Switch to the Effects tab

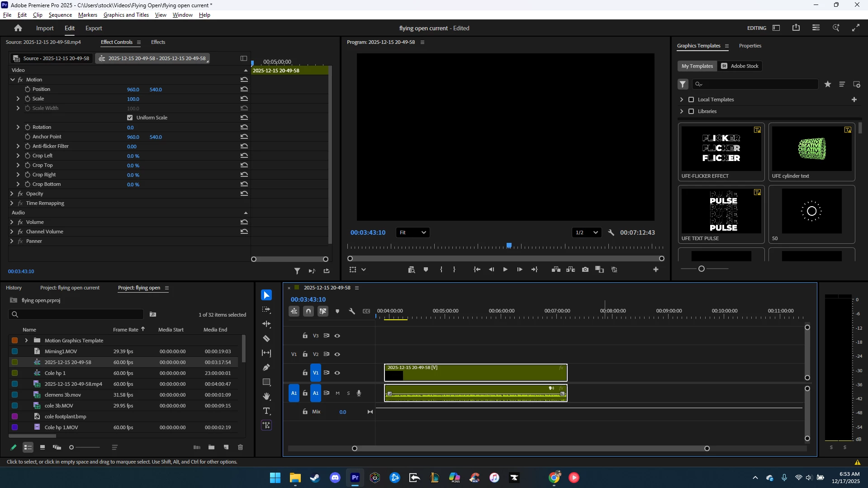coord(158,42)
